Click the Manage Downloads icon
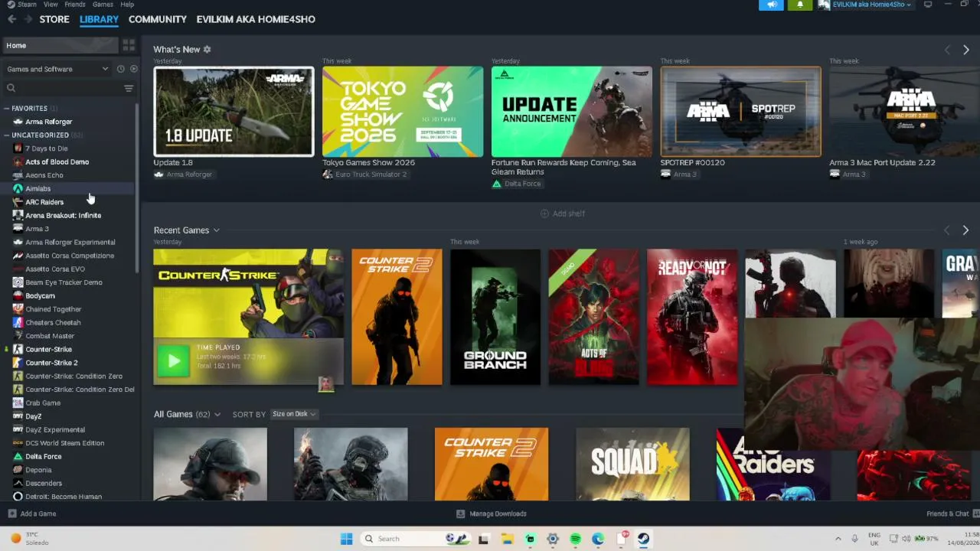980x551 pixels. (460, 514)
